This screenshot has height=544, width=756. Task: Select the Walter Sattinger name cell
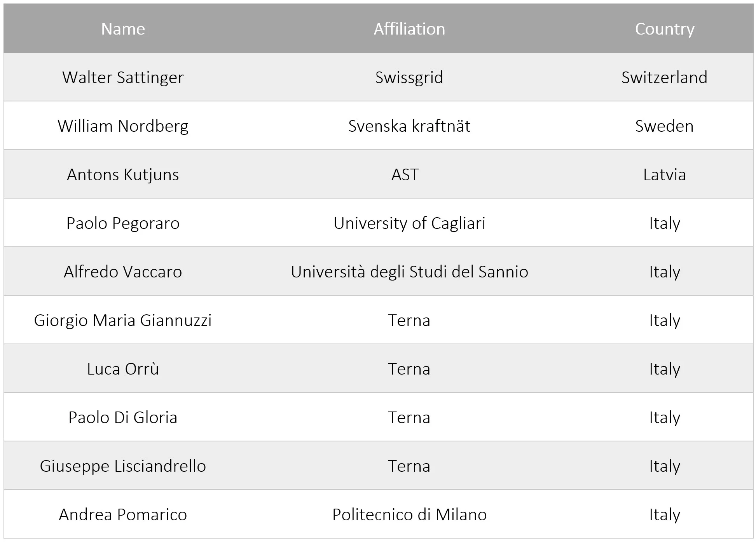coord(123,77)
